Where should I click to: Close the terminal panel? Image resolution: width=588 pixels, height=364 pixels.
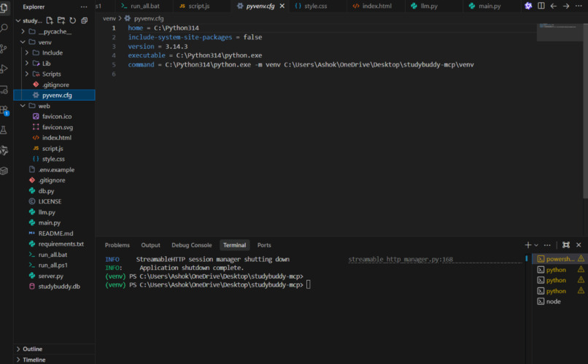pyautogui.click(x=579, y=245)
